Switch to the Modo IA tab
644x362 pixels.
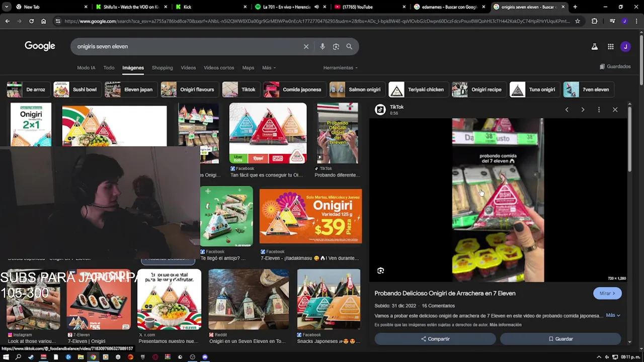click(86, 68)
